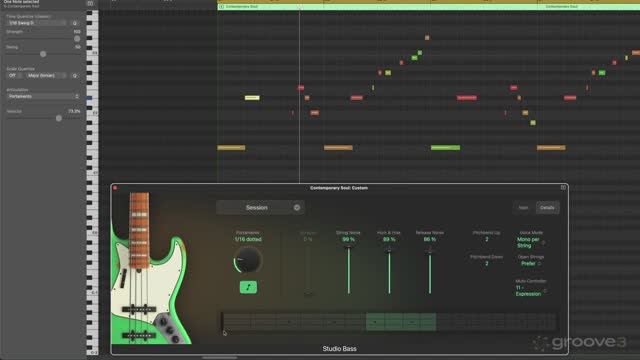Select the long green note in piano roll
640x360 pixels.
point(445,147)
